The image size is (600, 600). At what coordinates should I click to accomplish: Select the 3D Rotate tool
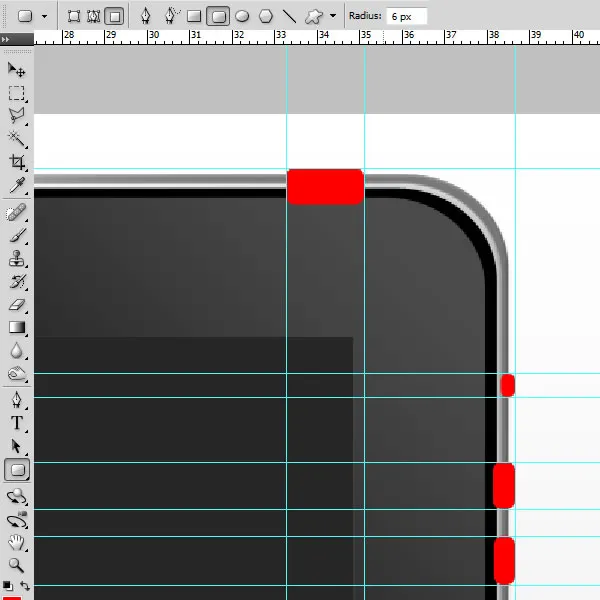click(16, 496)
